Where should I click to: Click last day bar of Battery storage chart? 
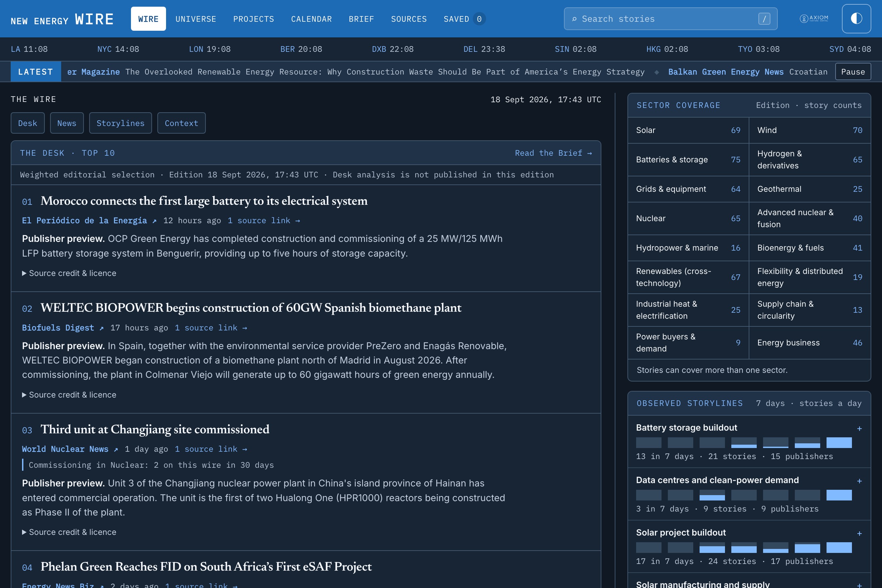pos(839,442)
